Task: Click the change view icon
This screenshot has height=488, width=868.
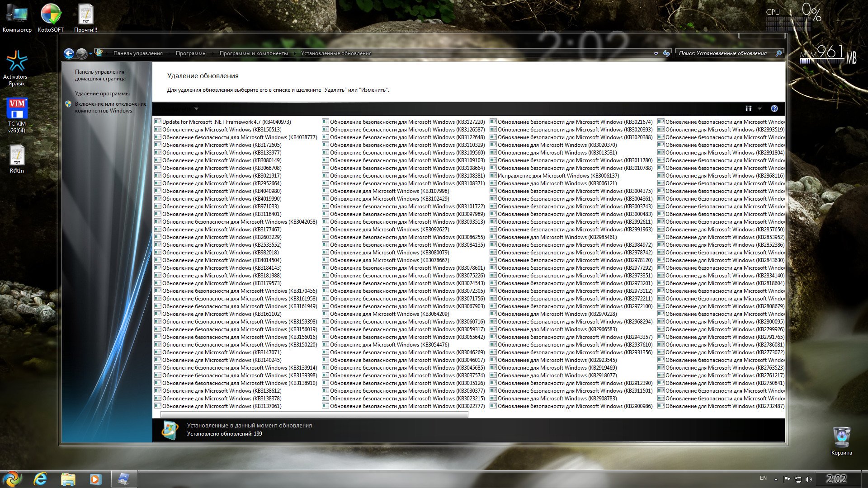Action: (748, 108)
